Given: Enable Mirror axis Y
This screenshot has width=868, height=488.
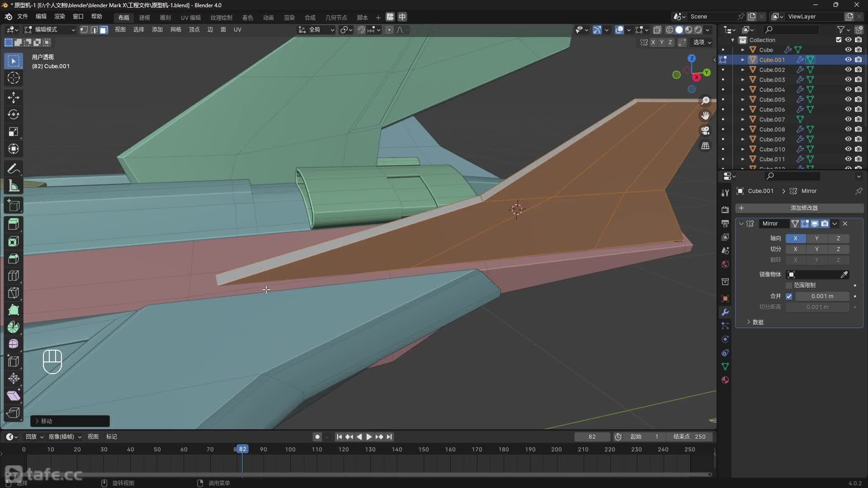Looking at the screenshot, I should (816, 238).
